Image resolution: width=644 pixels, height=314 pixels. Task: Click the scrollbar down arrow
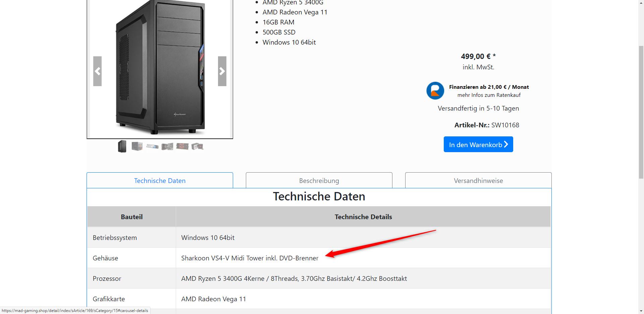641,311
